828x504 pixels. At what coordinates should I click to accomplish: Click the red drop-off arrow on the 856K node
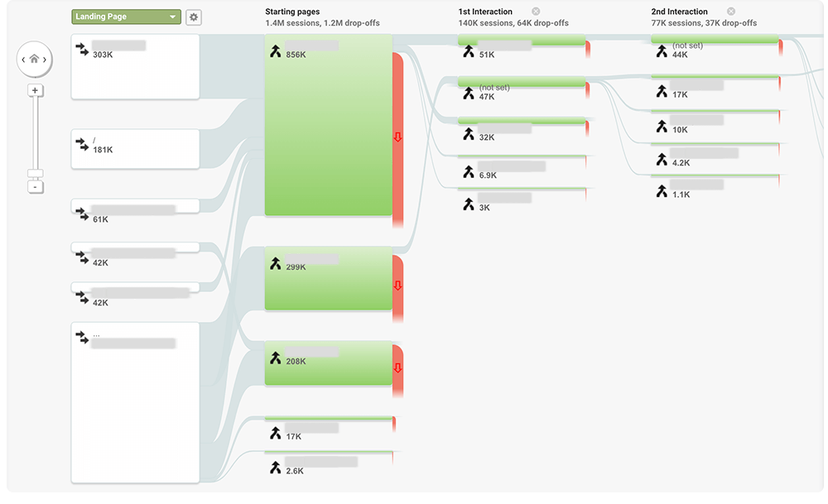(397, 138)
